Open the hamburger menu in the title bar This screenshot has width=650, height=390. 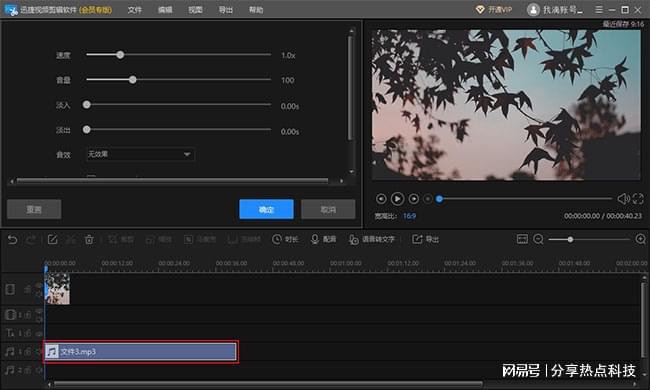click(x=599, y=10)
